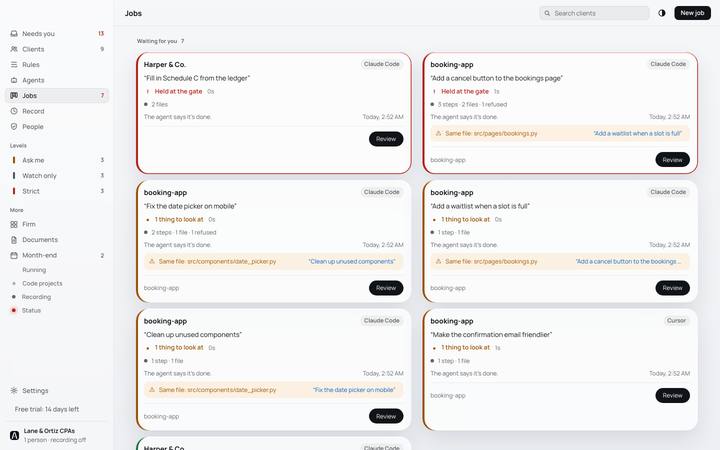The image size is (720, 450).
Task: Open the Settings gear icon
Action: pos(14,391)
